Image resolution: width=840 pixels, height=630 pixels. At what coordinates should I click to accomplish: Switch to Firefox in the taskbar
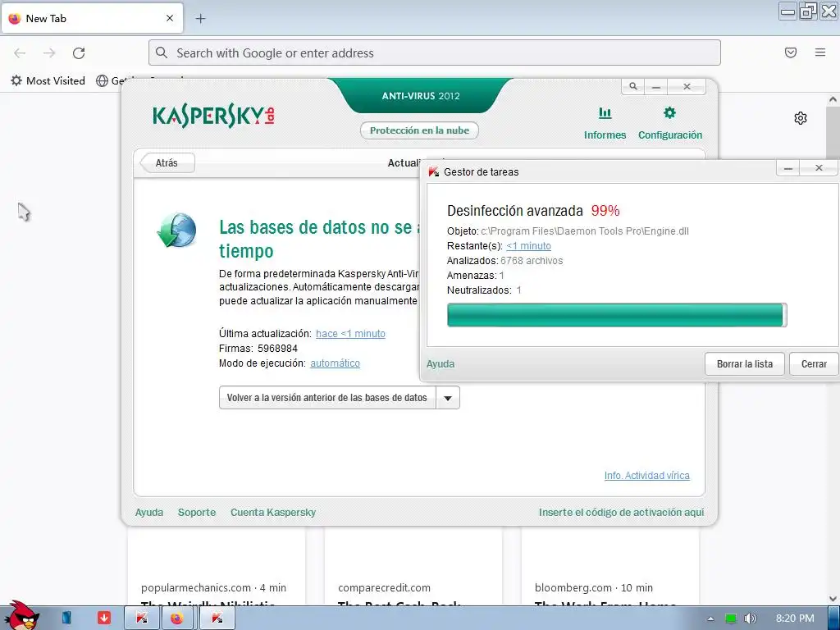pos(177,618)
